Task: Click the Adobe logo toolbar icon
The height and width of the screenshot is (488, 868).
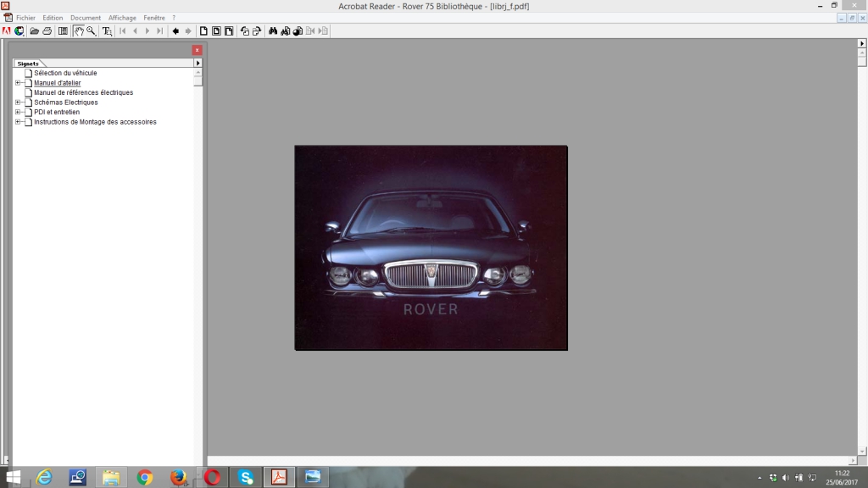Action: click(x=7, y=31)
